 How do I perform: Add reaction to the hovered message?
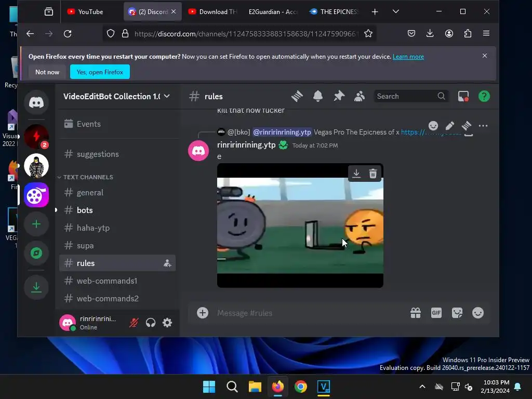click(433, 126)
